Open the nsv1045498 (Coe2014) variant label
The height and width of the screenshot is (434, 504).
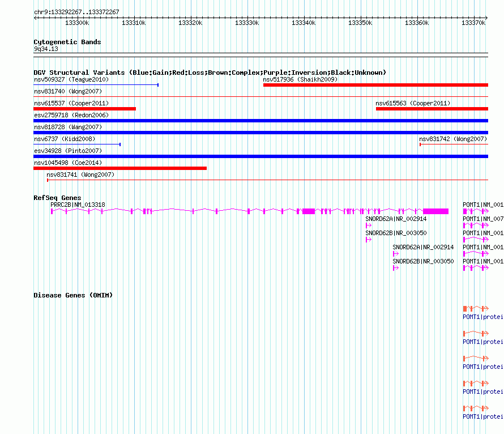click(x=68, y=163)
